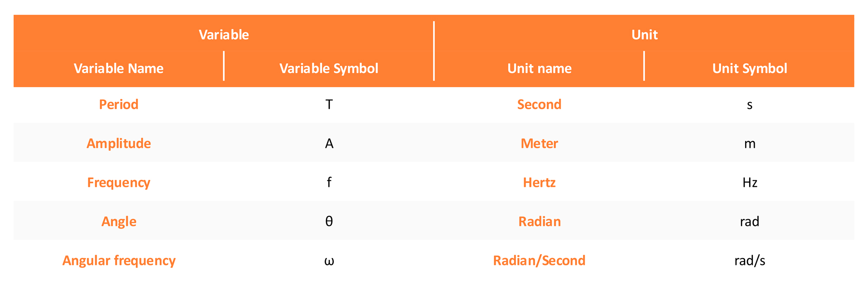Screen dimensions: 868x297
Task: Click the Unit Symbol column header
Action: click(x=750, y=69)
